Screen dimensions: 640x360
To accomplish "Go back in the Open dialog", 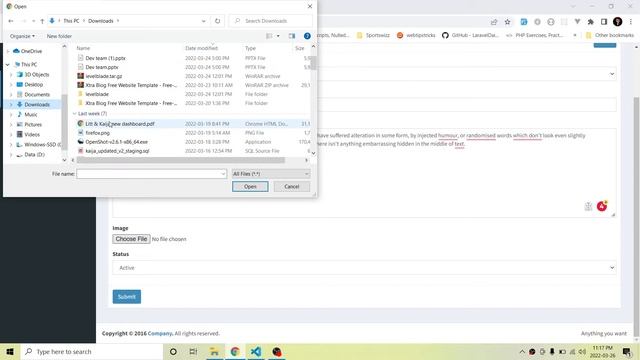I will 11,21.
